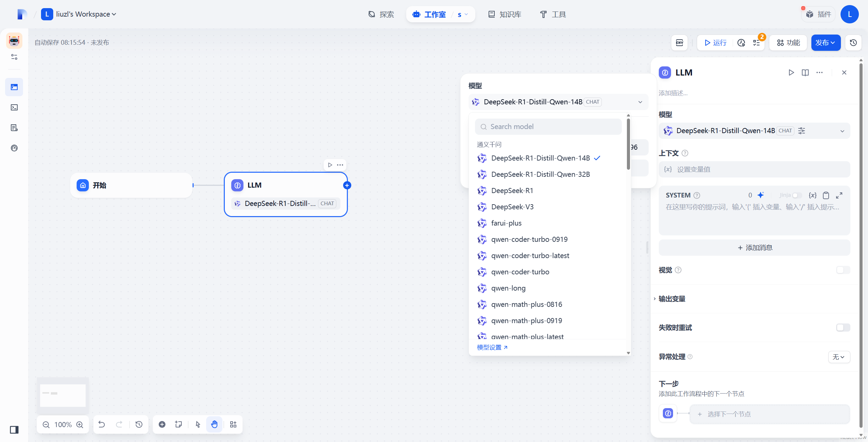Click 选择下一个节点 select next node

pyautogui.click(x=770, y=414)
